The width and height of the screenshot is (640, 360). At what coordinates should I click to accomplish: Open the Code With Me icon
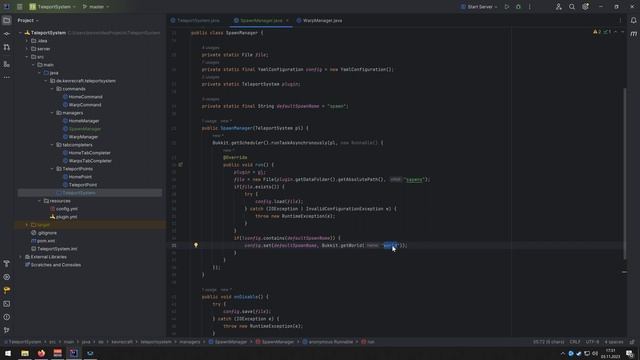(x=558, y=7)
